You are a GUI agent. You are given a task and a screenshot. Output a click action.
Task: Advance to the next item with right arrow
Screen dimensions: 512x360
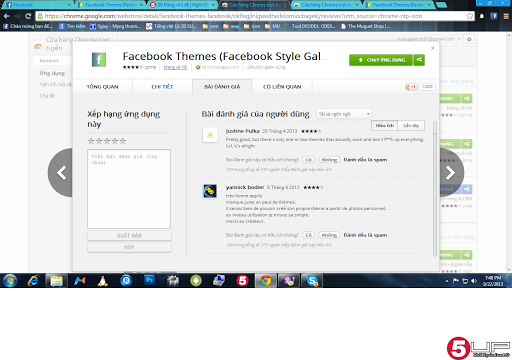point(451,173)
